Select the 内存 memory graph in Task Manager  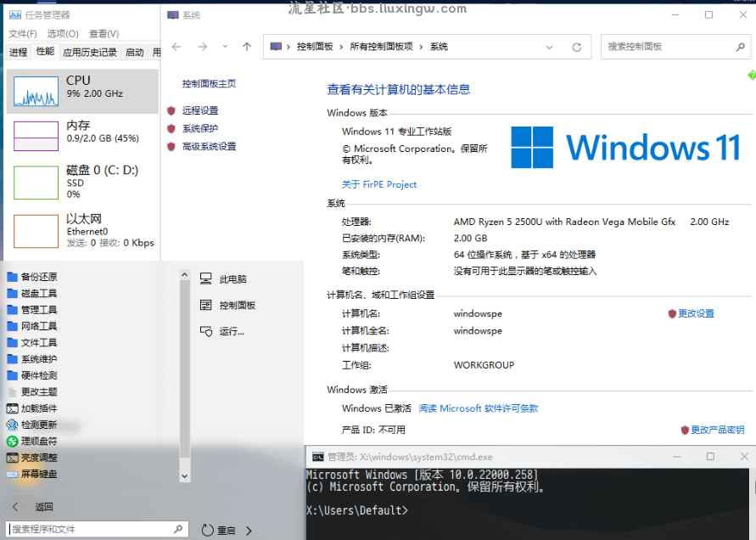pos(36,136)
